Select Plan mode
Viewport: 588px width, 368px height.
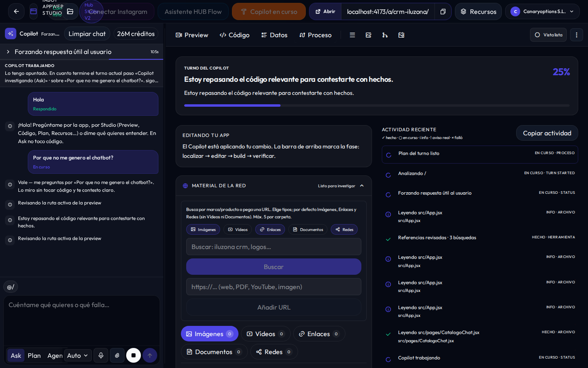(34, 355)
